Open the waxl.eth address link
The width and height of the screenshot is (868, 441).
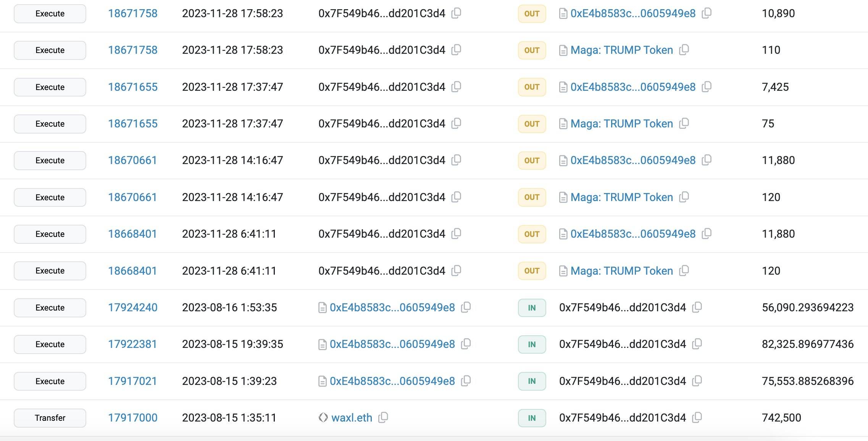(352, 418)
